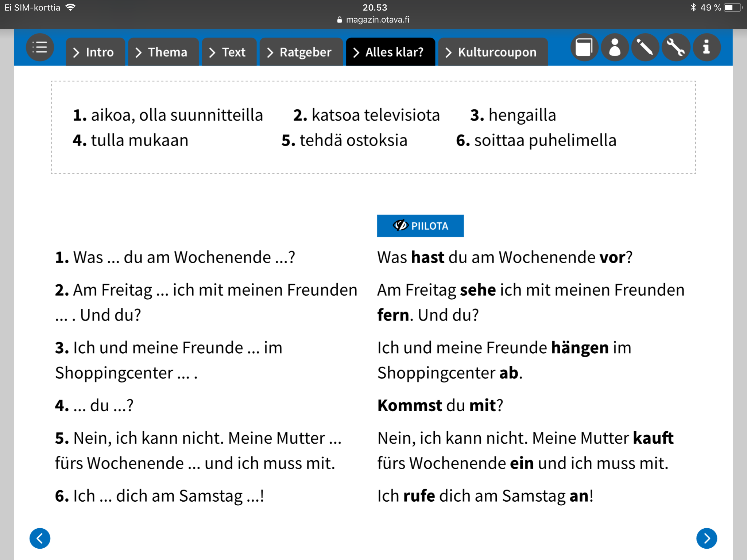Select the Alles klar? tab
Screen dimensions: 747x560
390,52
